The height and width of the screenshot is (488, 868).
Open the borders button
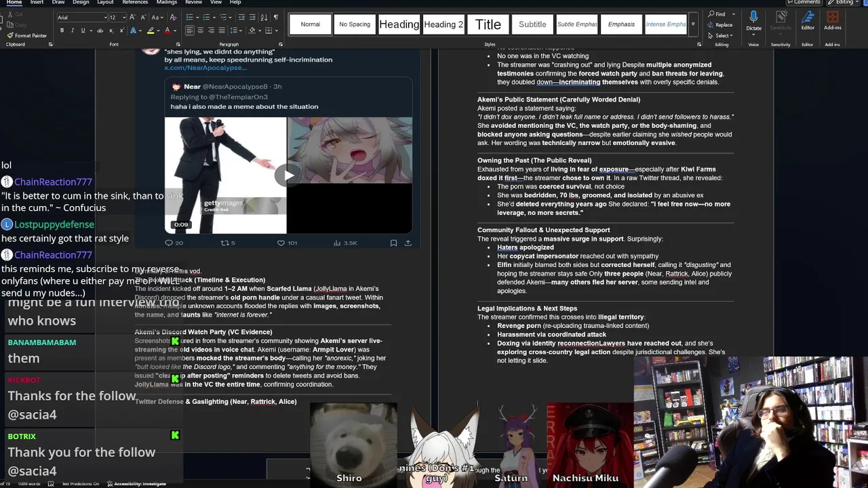click(269, 30)
